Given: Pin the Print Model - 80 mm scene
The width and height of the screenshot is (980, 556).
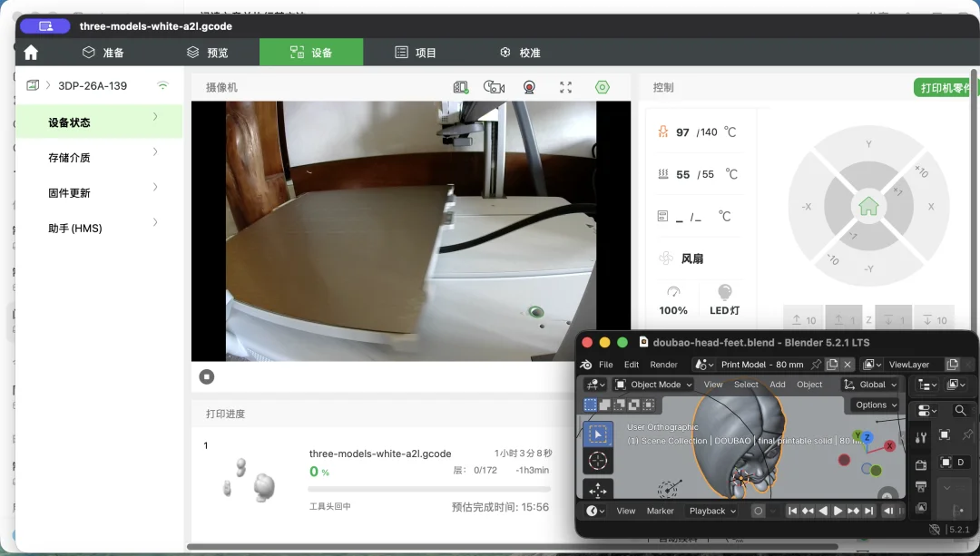Looking at the screenshot, I should coord(817,365).
